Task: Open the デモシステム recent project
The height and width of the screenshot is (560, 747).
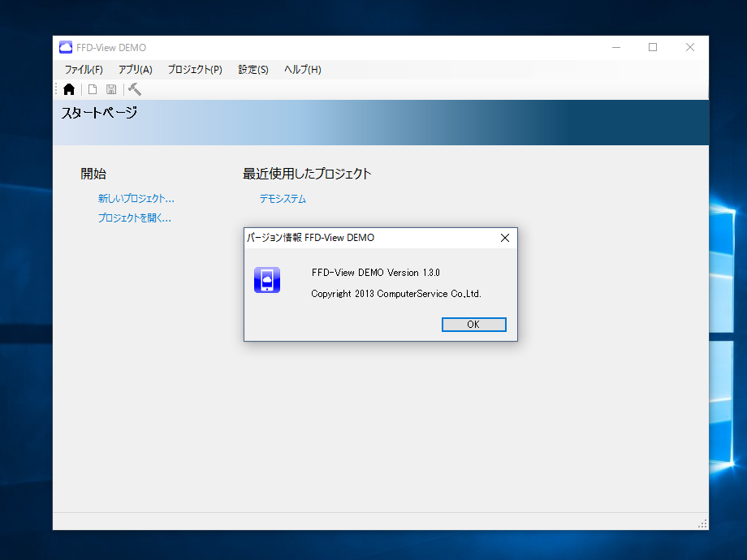Action: pyautogui.click(x=283, y=199)
